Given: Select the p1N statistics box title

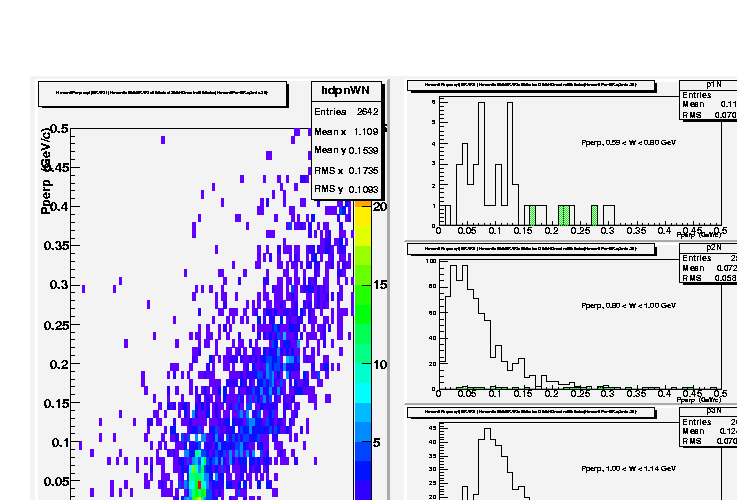Looking at the screenshot, I should (x=713, y=85).
